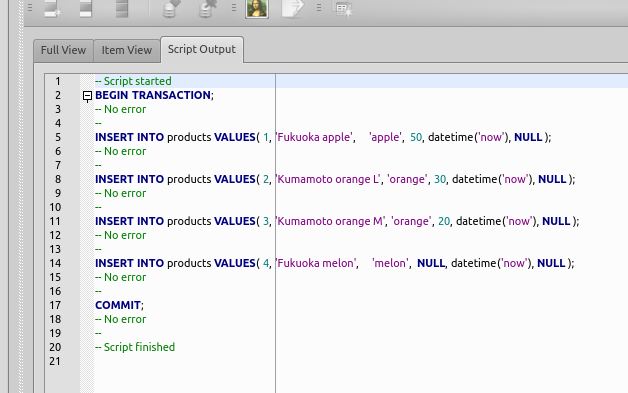Click the commit database changes icon
The width and height of the screenshot is (628, 393).
pyautogui.click(x=171, y=8)
